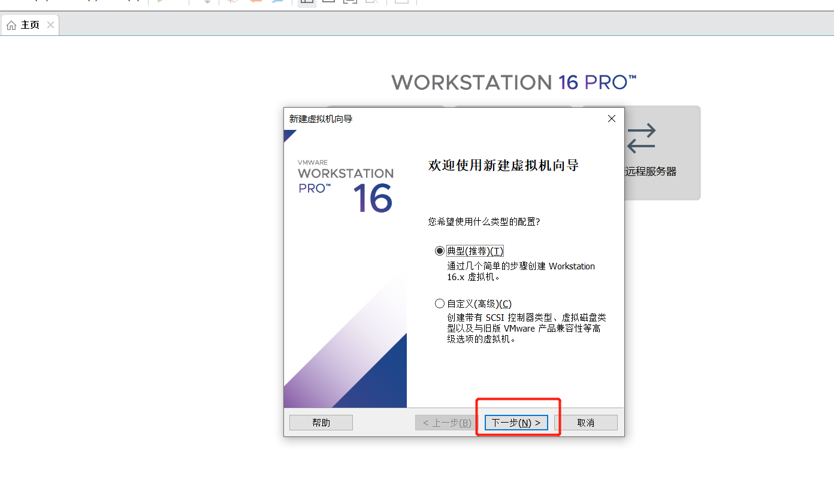834x504 pixels.
Task: Click the remote server arrows icon
Action: (x=642, y=138)
